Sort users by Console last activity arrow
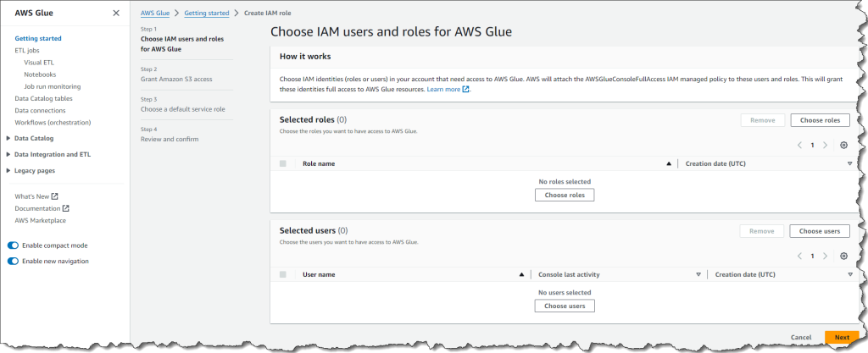 [x=698, y=274]
